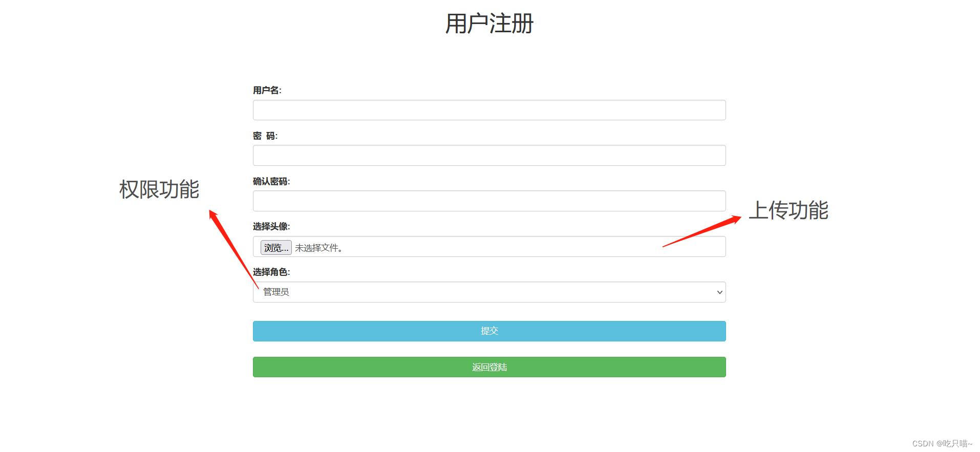This screenshot has width=980, height=452.
Task: Open the 选择角色 dropdown showing 管理员
Action: click(489, 292)
